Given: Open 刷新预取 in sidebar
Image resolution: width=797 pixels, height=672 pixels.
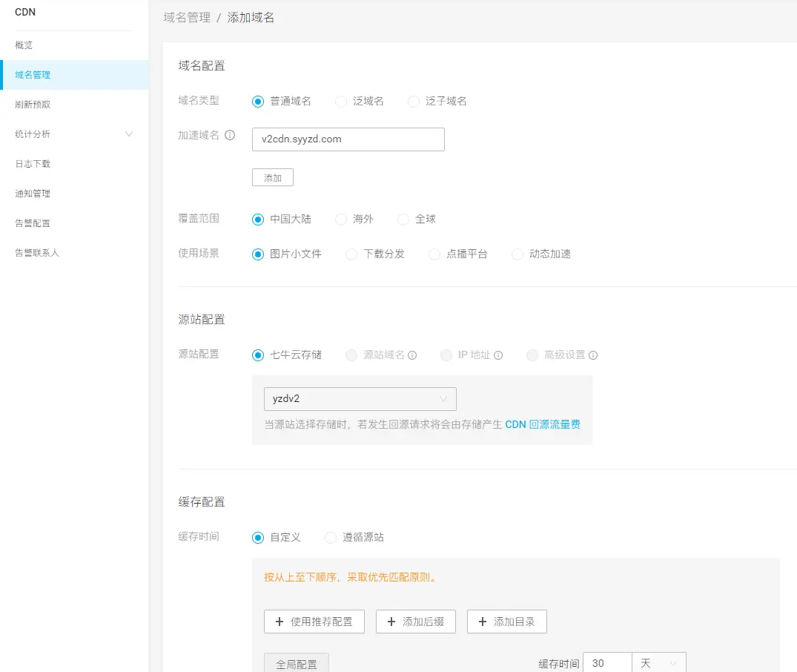Looking at the screenshot, I should (x=33, y=105).
